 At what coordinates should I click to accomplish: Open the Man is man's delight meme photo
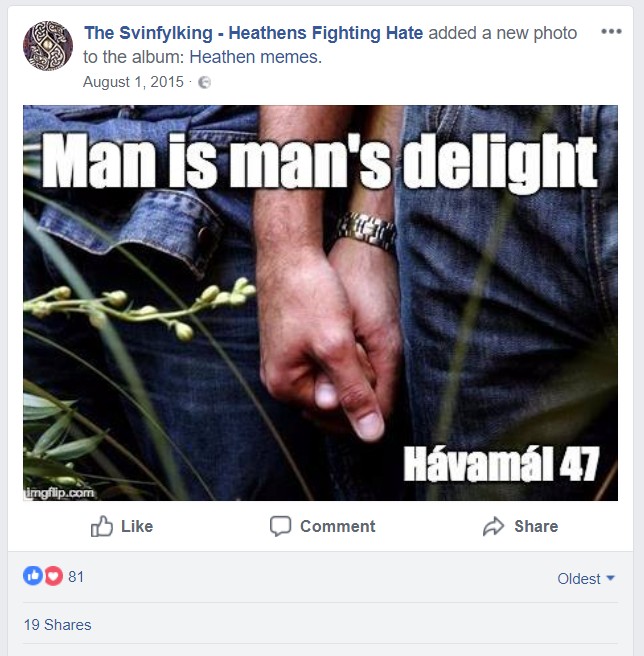click(x=320, y=303)
